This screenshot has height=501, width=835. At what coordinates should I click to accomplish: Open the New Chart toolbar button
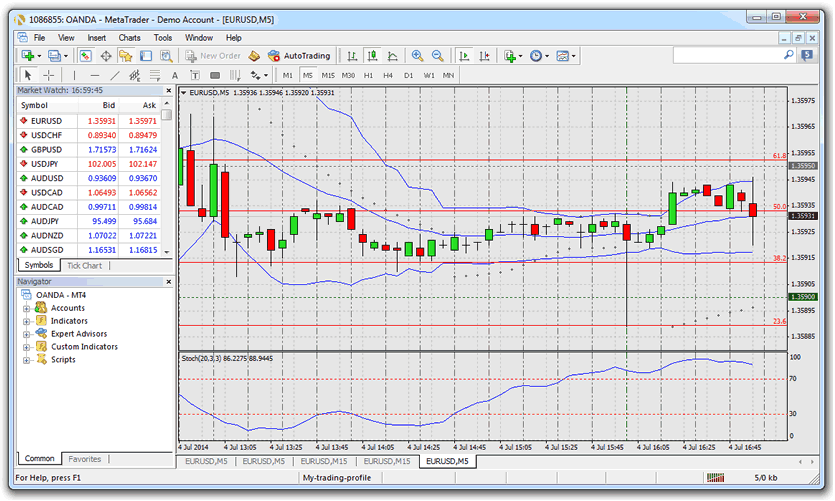point(28,56)
